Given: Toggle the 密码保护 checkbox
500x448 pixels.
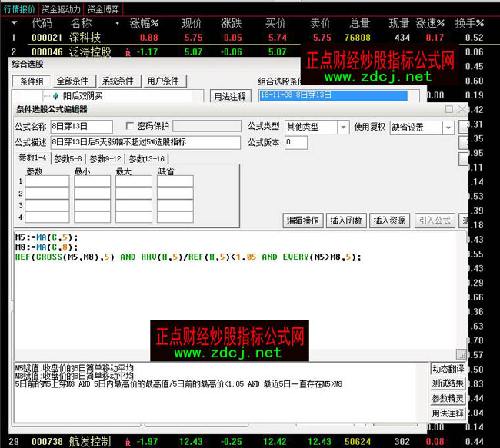Looking at the screenshot, I should (x=129, y=126).
